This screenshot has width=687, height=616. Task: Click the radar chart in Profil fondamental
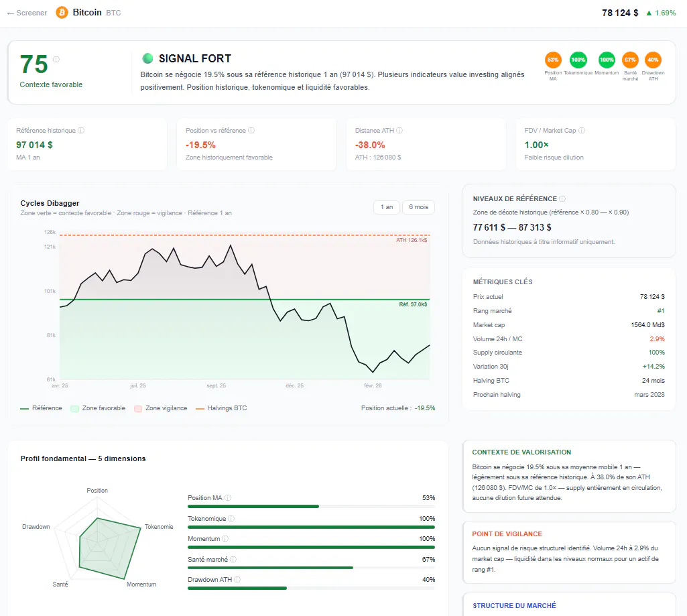pyautogui.click(x=97, y=538)
